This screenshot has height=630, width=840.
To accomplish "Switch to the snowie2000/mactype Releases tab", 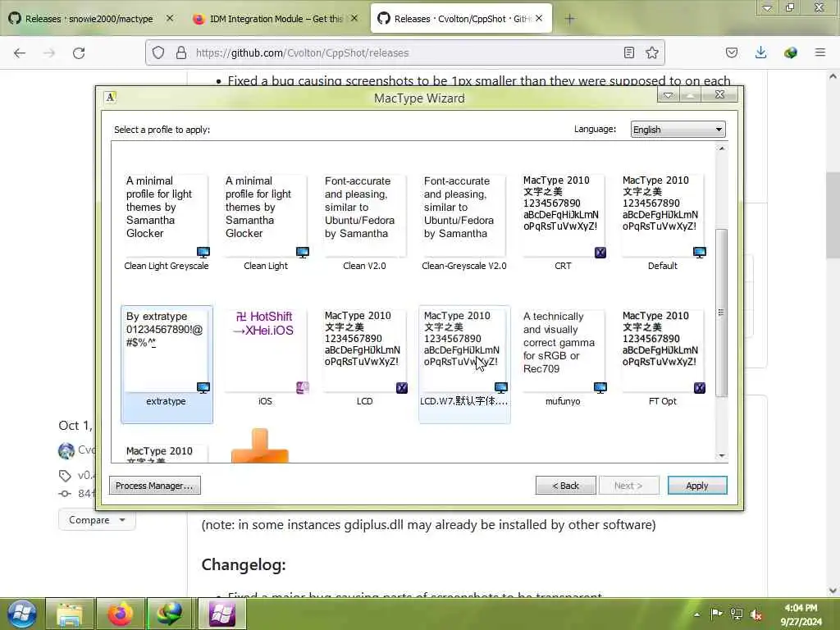I will (x=90, y=19).
